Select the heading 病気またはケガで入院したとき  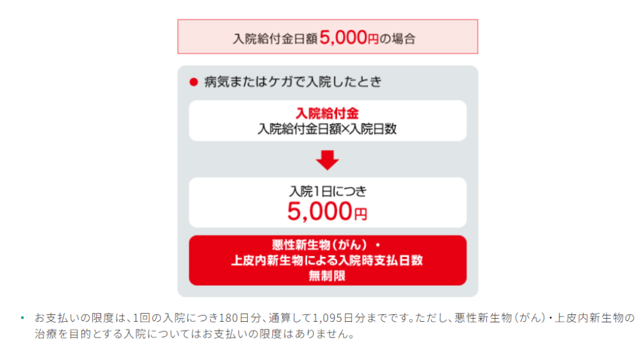click(293, 82)
